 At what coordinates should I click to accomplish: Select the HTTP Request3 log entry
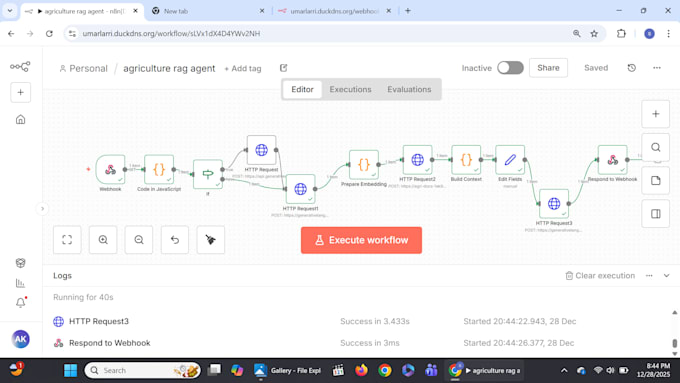[x=360, y=321]
